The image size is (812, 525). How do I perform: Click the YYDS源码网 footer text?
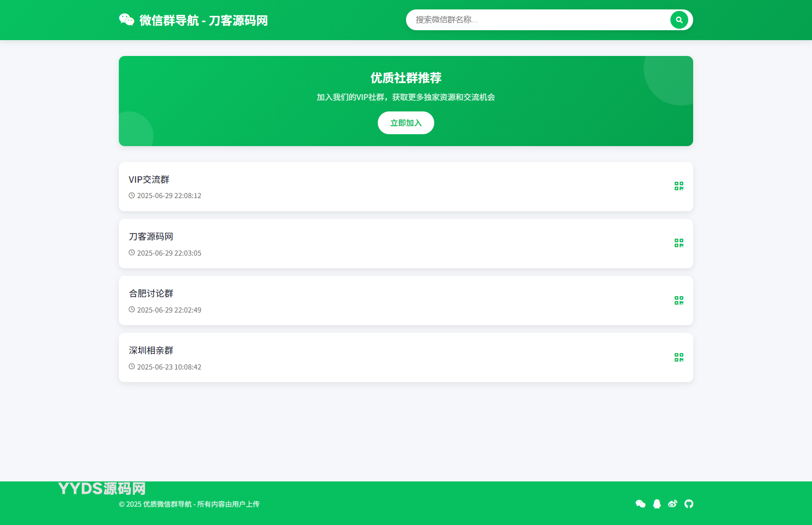(x=101, y=488)
